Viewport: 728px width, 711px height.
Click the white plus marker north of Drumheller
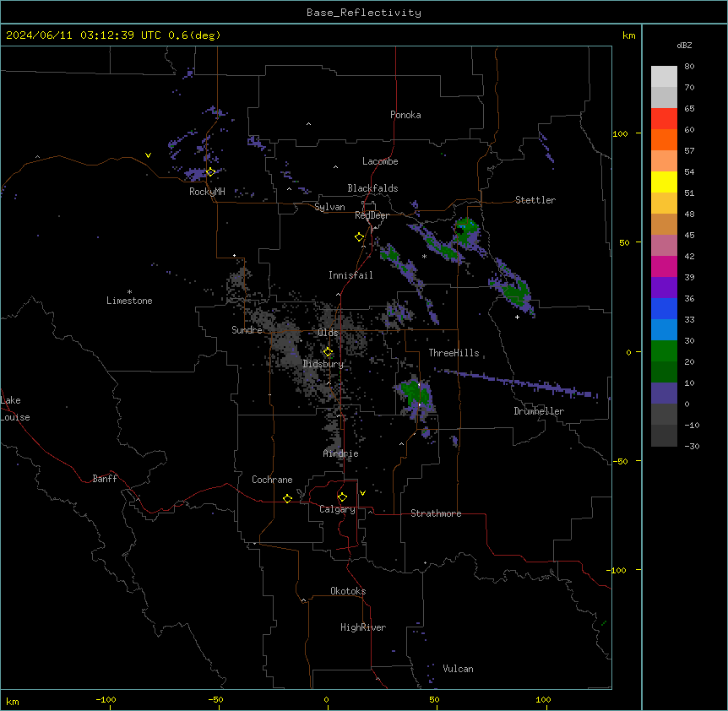pyautogui.click(x=517, y=317)
